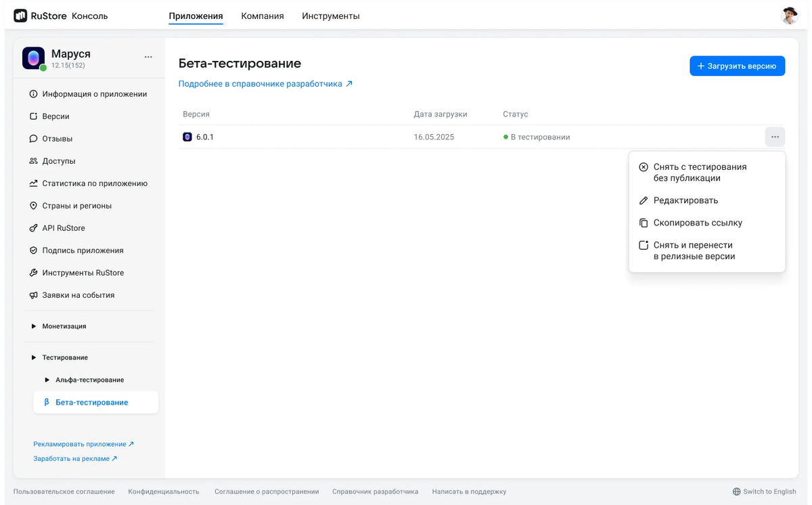Screen dimensions: 812x505
Task: Open the user avatar profile menu
Action: (790, 16)
